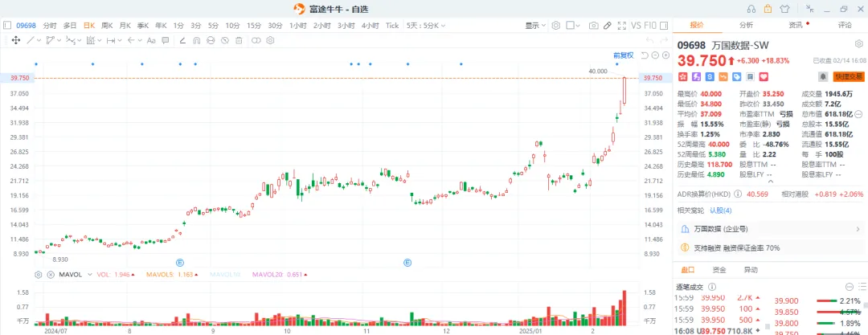Open the MAVOL indicator dropdown
Screen dimensions: 868x335
89,274
